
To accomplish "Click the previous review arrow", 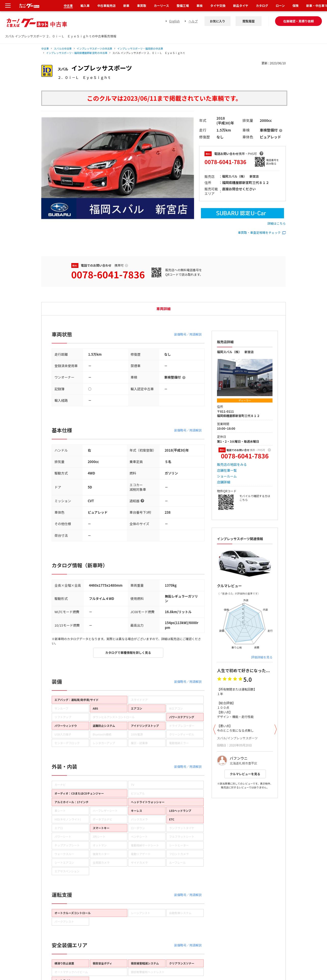I will click(214, 729).
